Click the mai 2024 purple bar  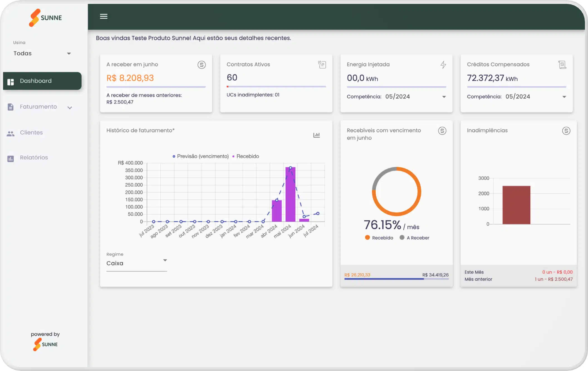[290, 194]
